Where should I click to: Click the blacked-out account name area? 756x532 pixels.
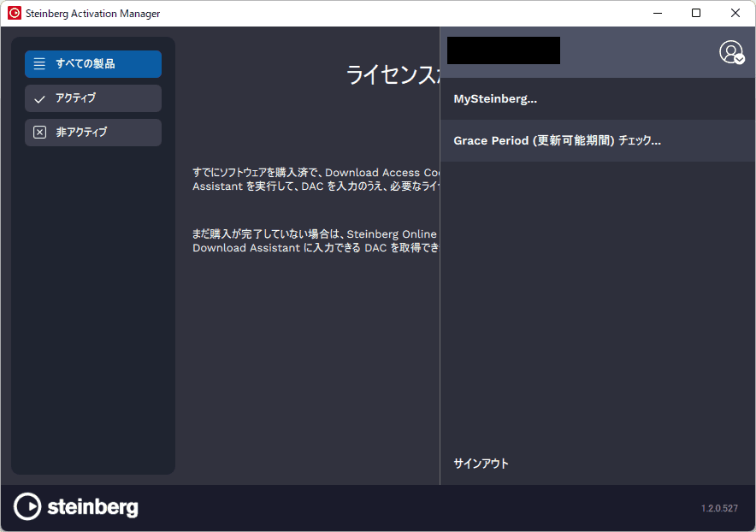click(503, 50)
